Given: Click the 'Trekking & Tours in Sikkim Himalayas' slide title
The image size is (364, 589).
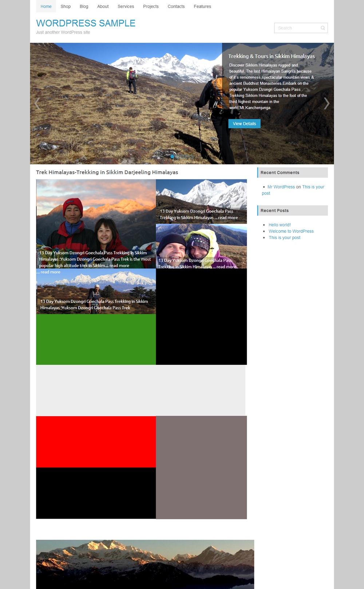Looking at the screenshot, I should point(272,56).
